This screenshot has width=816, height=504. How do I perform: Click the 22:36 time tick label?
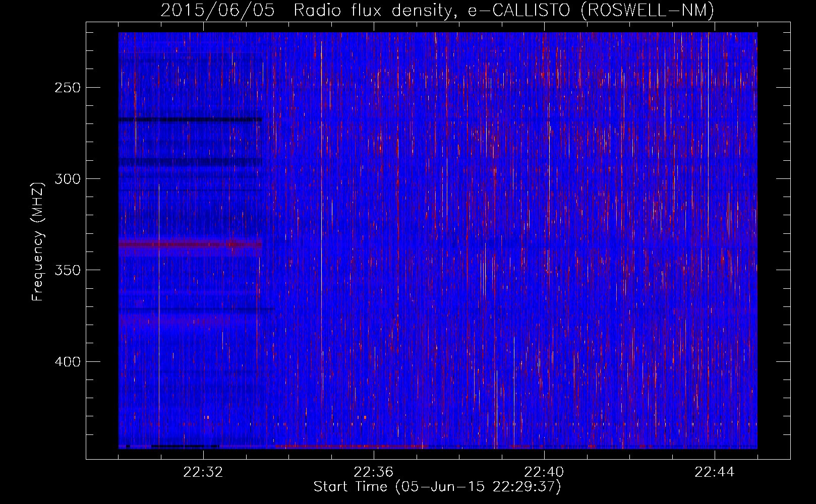[x=374, y=472]
